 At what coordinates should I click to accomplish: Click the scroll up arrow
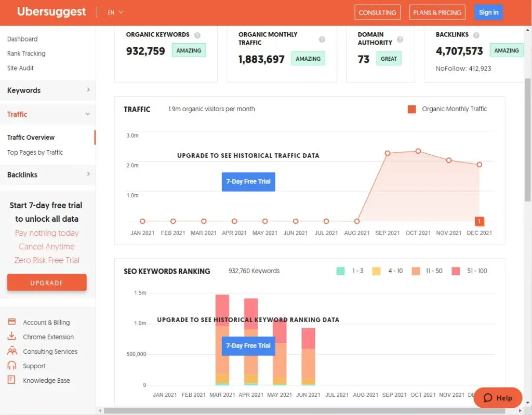point(528,30)
